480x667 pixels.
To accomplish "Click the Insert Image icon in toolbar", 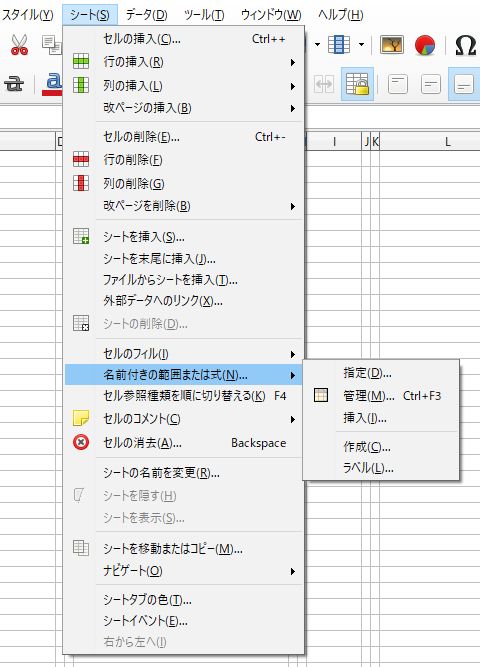I will (392, 44).
